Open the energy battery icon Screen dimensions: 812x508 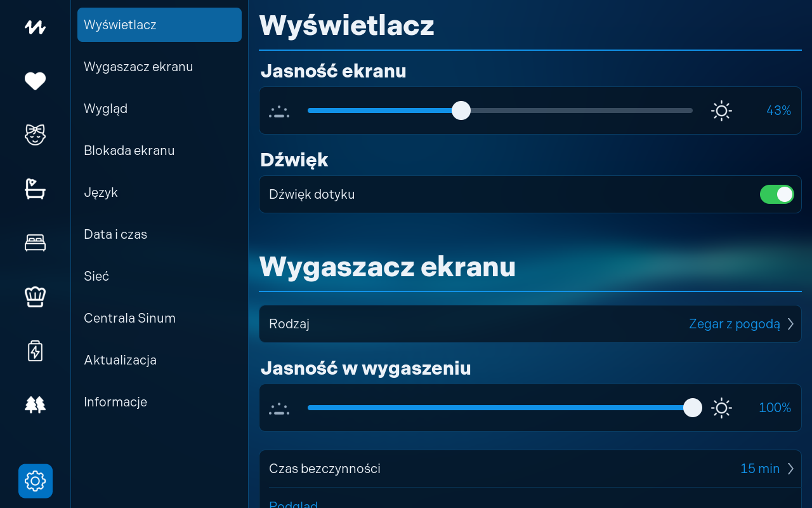click(35, 351)
